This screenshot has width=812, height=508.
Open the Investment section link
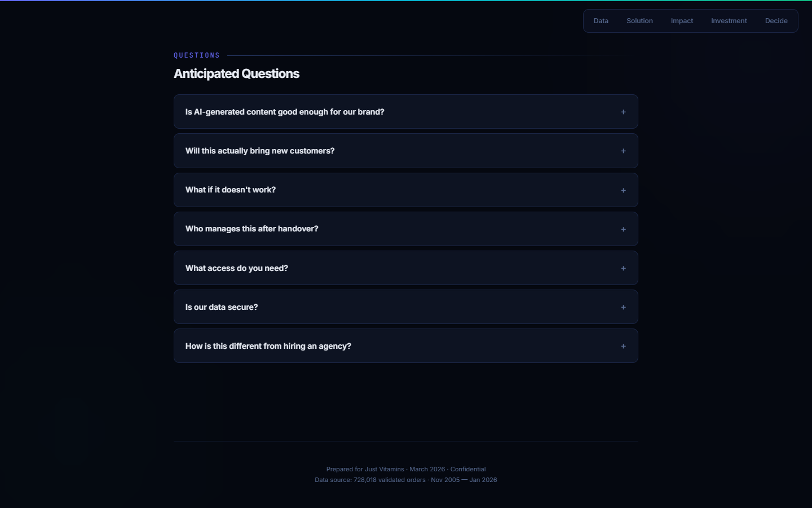click(x=729, y=21)
